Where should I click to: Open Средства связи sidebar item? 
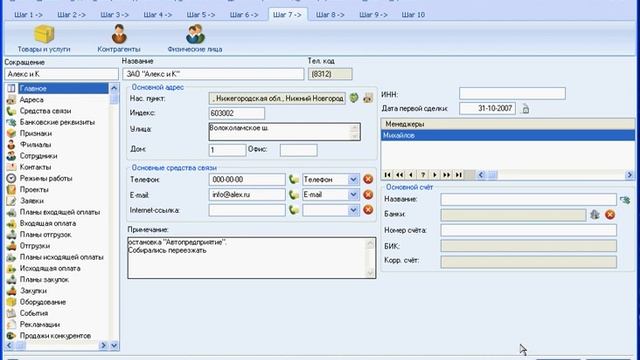tap(45, 111)
